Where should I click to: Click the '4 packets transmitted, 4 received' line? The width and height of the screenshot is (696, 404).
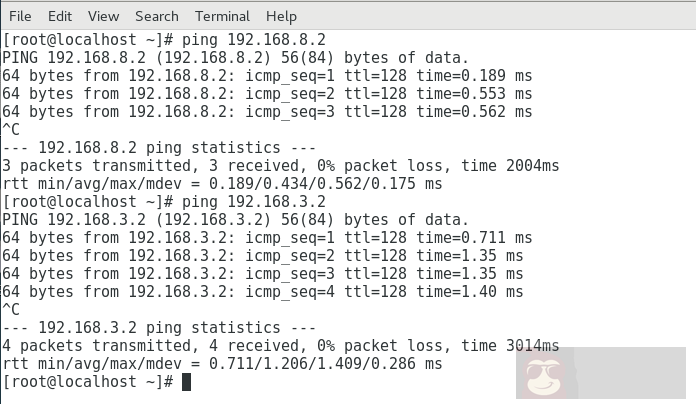point(280,346)
